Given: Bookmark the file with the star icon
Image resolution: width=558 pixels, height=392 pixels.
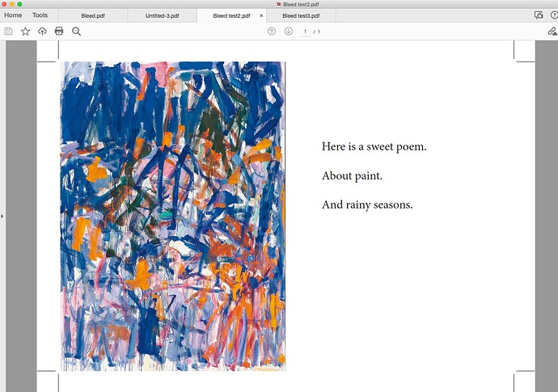Looking at the screenshot, I should click(25, 32).
